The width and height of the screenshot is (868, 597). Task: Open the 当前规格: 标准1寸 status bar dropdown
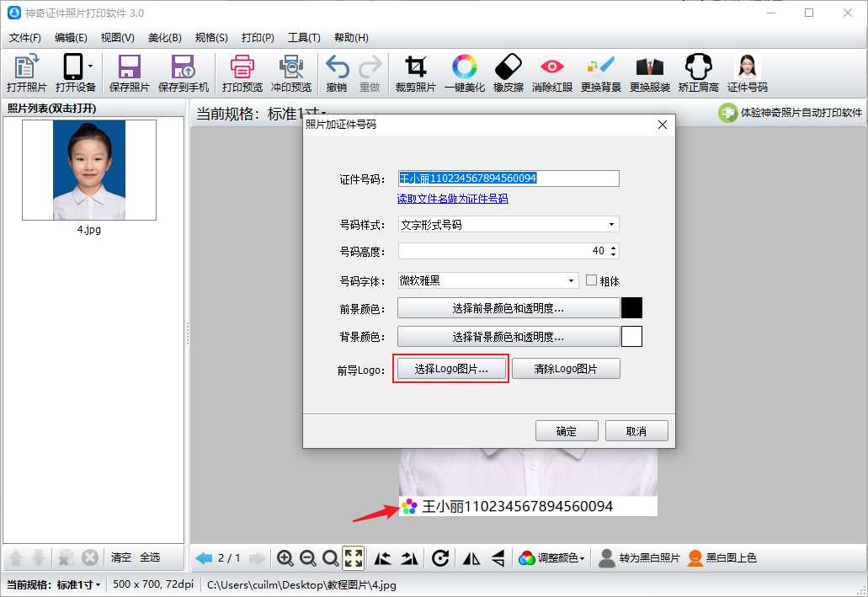[54, 585]
